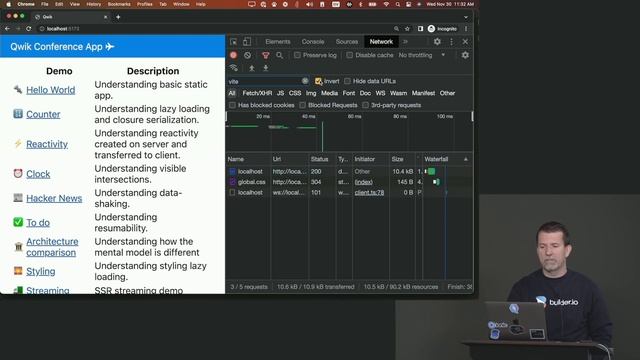Click the zoom magnifier icon in address bar

[x=396, y=29]
